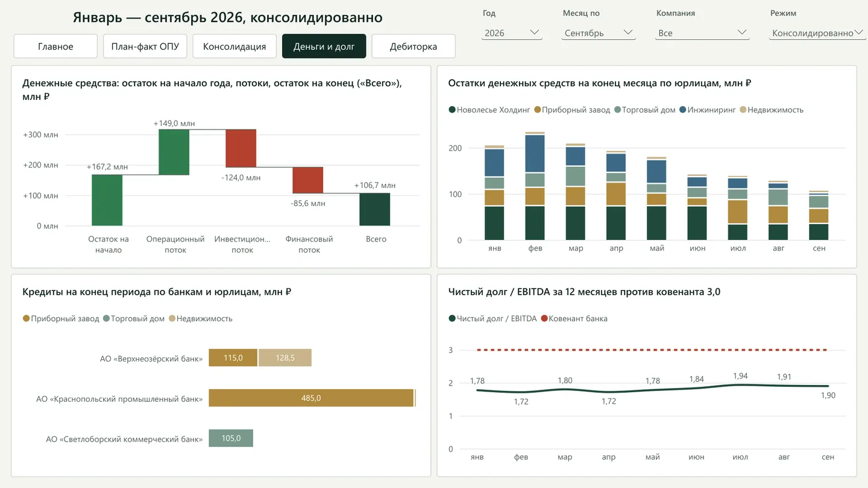Viewport: 868px width, 488px height.
Task: Expand the Режим dropdown showing Консолидированно
Action: point(818,33)
